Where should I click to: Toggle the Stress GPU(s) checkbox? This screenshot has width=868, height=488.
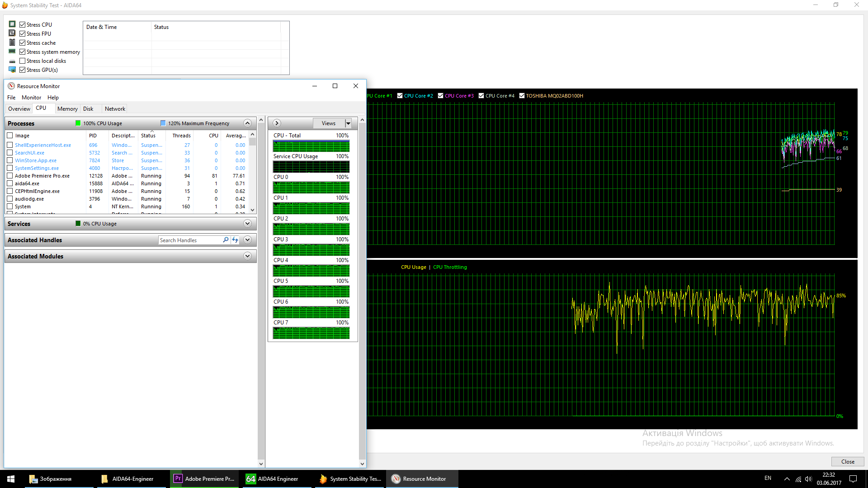pos(22,70)
